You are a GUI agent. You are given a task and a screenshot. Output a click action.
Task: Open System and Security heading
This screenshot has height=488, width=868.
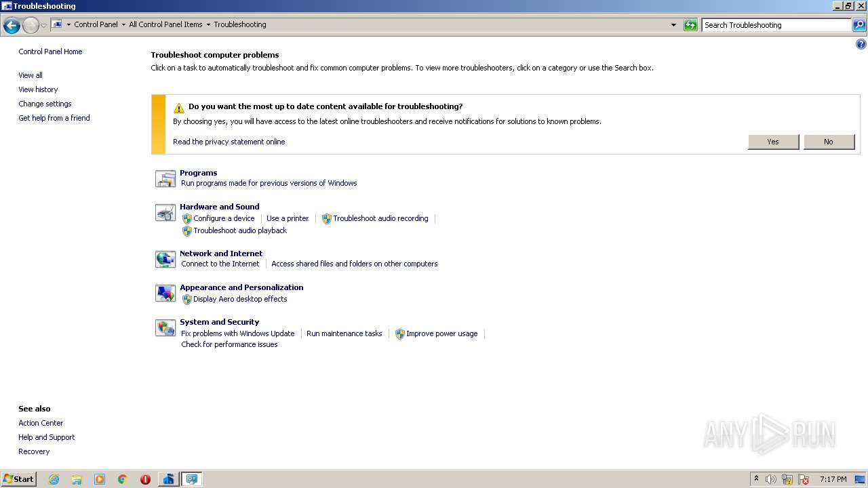tap(219, 322)
